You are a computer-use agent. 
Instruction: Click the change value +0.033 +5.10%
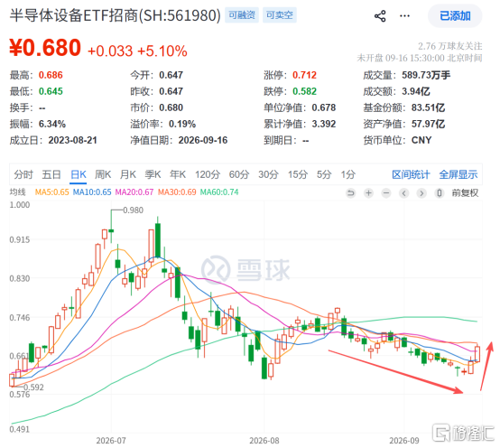(x=137, y=51)
